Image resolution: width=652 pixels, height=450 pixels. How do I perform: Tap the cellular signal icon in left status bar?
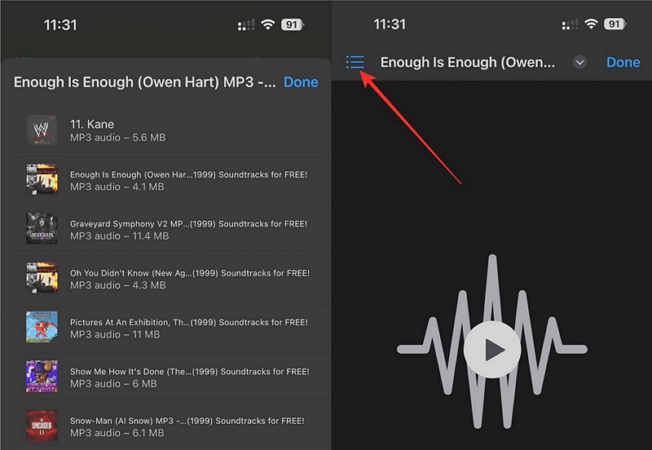(246, 25)
